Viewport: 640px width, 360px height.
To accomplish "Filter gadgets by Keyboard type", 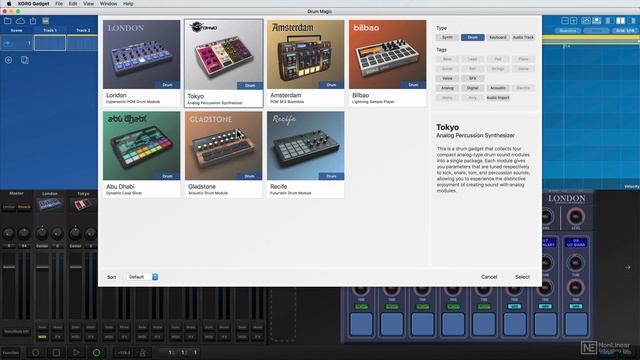I will (498, 37).
